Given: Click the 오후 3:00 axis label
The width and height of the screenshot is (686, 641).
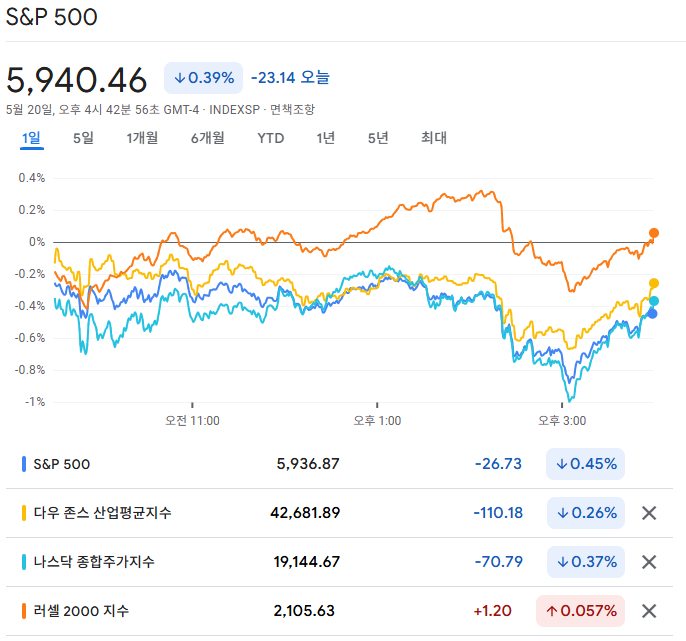Looking at the screenshot, I should [562, 421].
